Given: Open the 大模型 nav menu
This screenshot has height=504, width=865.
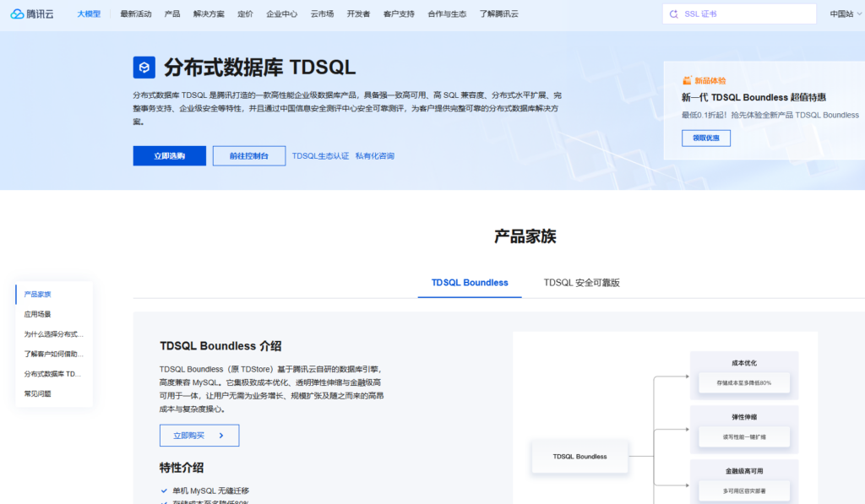Looking at the screenshot, I should pyautogui.click(x=89, y=14).
